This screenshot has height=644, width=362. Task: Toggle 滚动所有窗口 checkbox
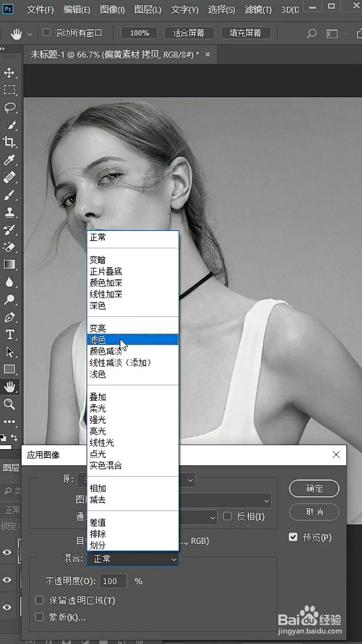click(x=46, y=33)
